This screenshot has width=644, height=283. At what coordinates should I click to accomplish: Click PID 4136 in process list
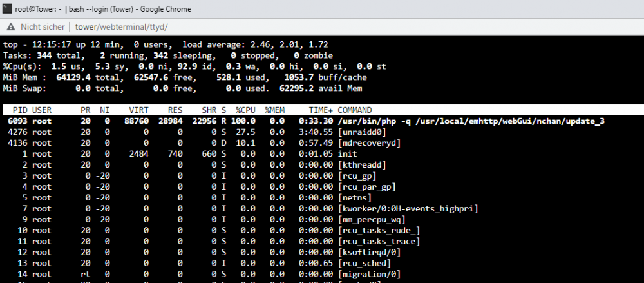tap(17, 142)
